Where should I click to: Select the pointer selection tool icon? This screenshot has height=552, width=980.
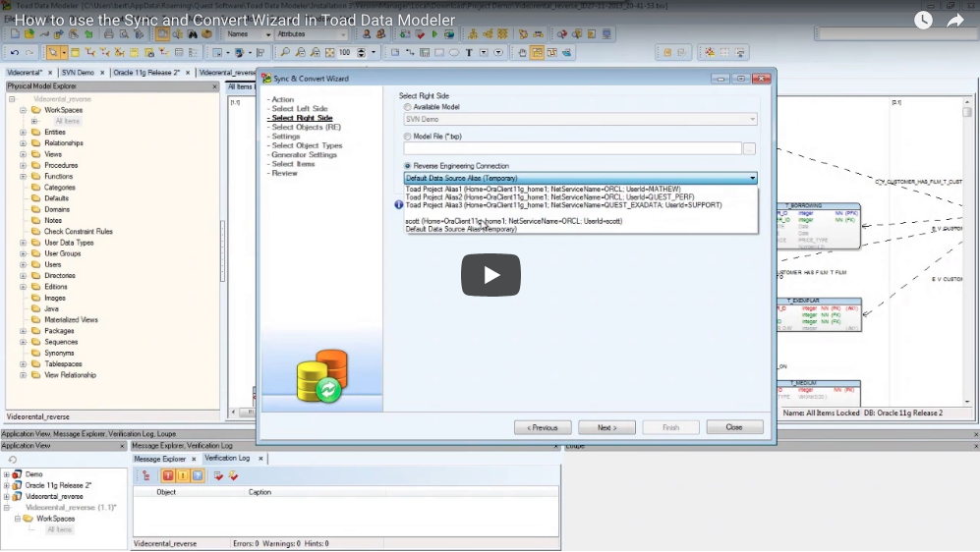pyautogui.click(x=52, y=52)
